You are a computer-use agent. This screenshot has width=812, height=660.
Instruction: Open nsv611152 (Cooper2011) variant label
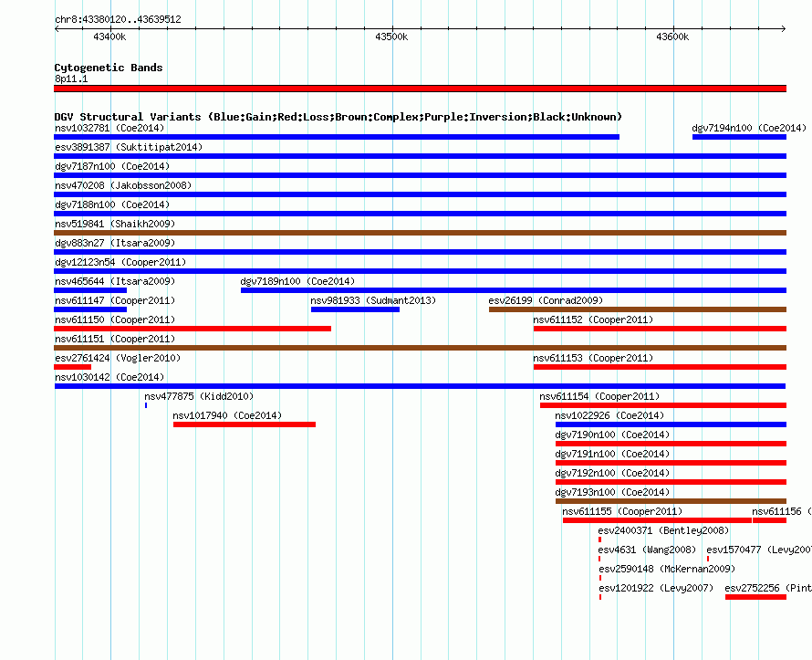(593, 320)
